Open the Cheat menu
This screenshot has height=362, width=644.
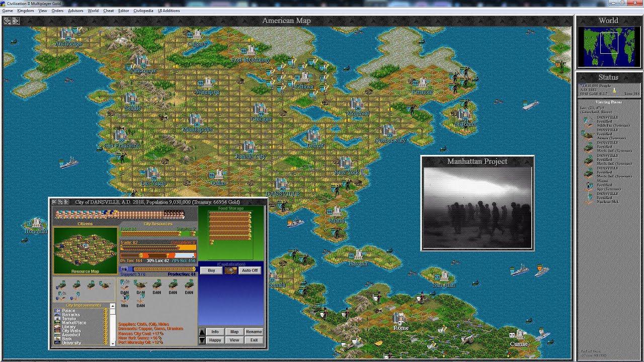pos(109,11)
